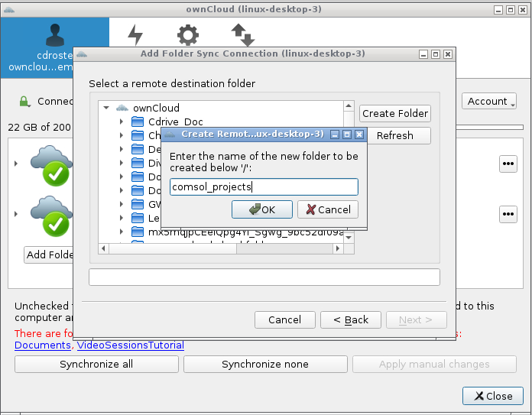The height and width of the screenshot is (415, 532).
Task: Expand the folder starting with De
Action: (x=122, y=149)
